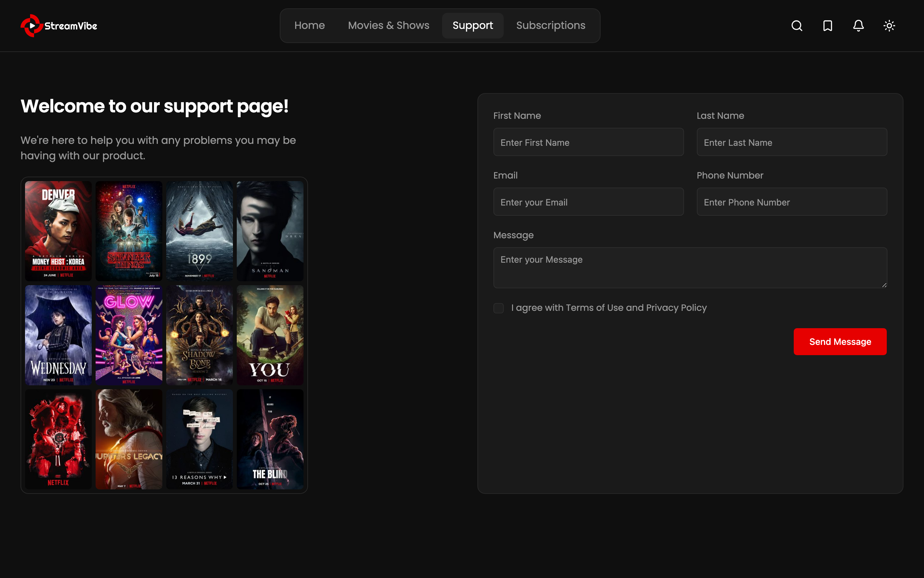The height and width of the screenshot is (578, 924).
Task: Focus the Enter First Name field
Action: (588, 142)
